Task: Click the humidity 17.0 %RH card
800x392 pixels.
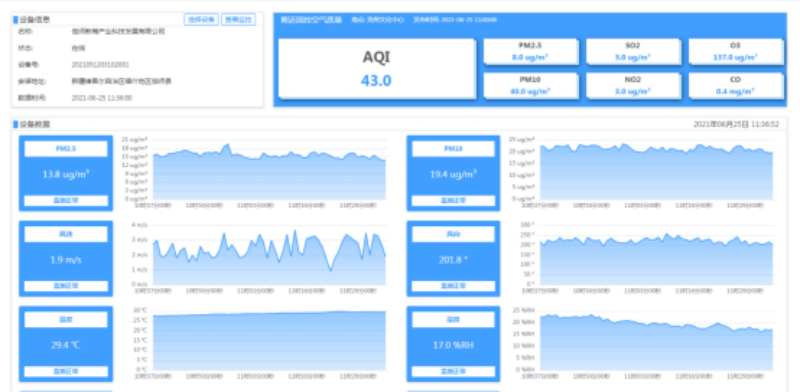Action: [453, 344]
